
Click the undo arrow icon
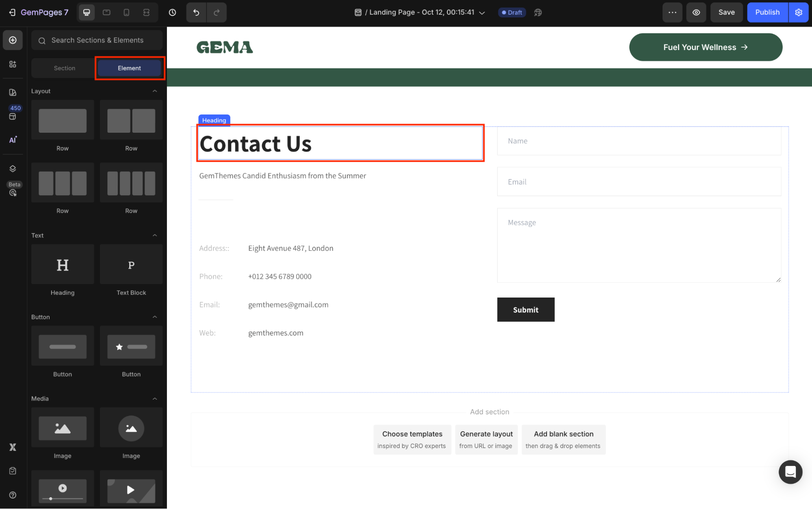[196, 13]
